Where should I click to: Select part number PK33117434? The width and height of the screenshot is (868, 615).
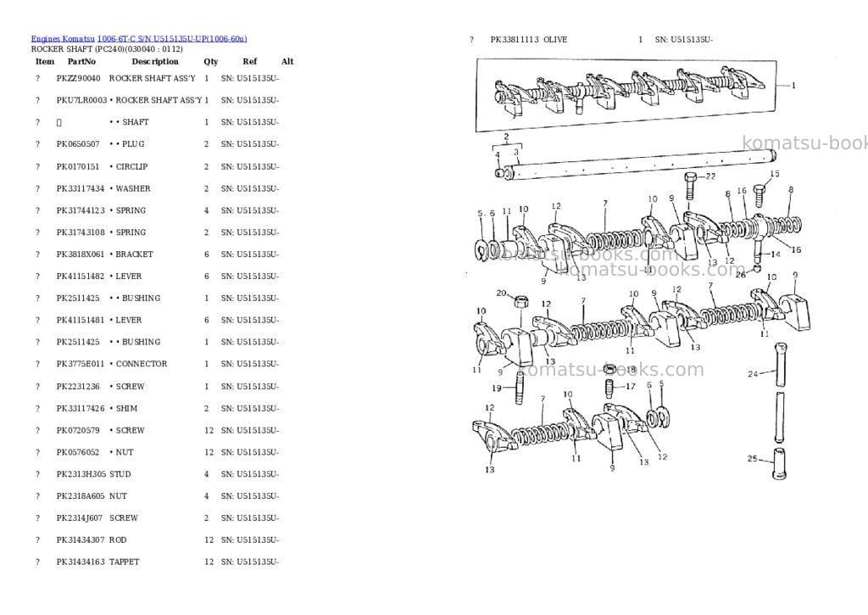point(81,189)
